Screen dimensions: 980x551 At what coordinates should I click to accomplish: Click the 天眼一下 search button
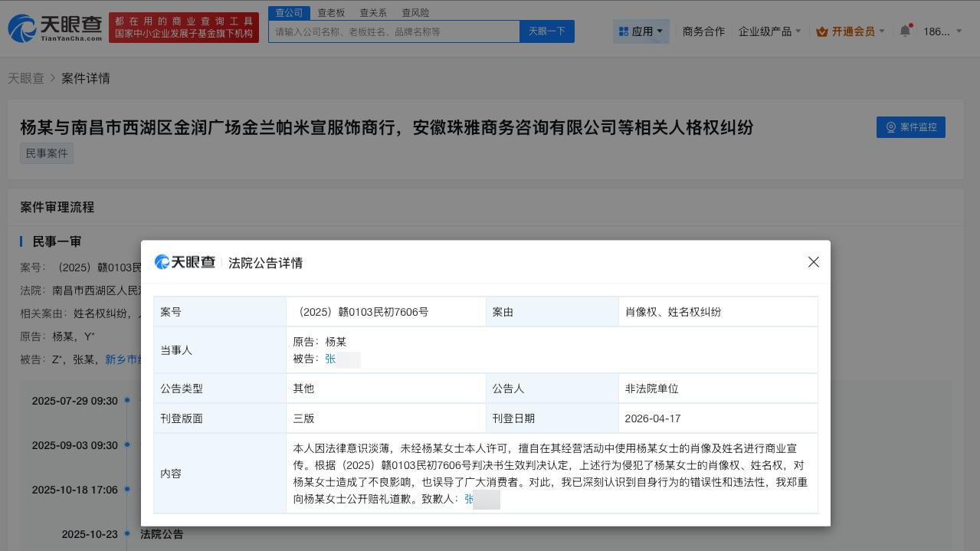point(546,31)
